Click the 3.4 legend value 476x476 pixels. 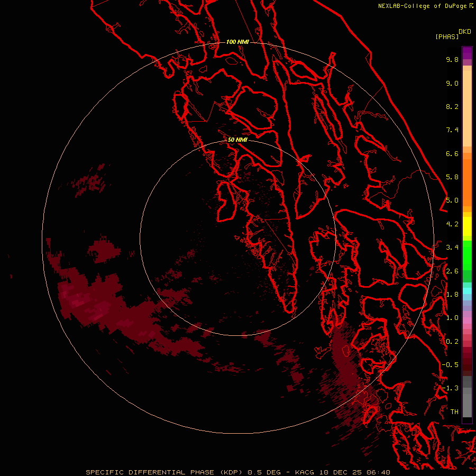(x=452, y=248)
